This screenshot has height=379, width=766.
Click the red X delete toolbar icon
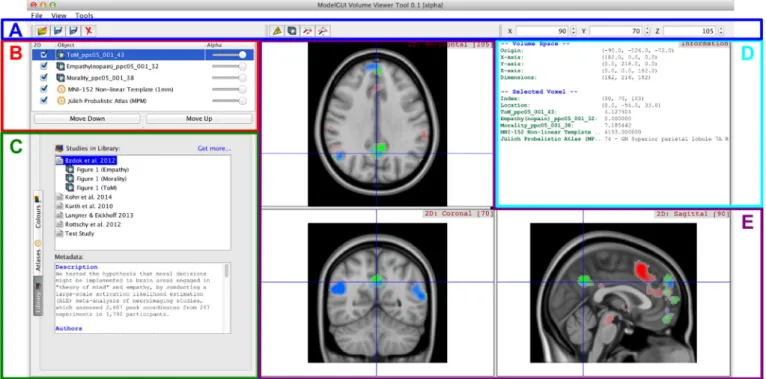88,31
